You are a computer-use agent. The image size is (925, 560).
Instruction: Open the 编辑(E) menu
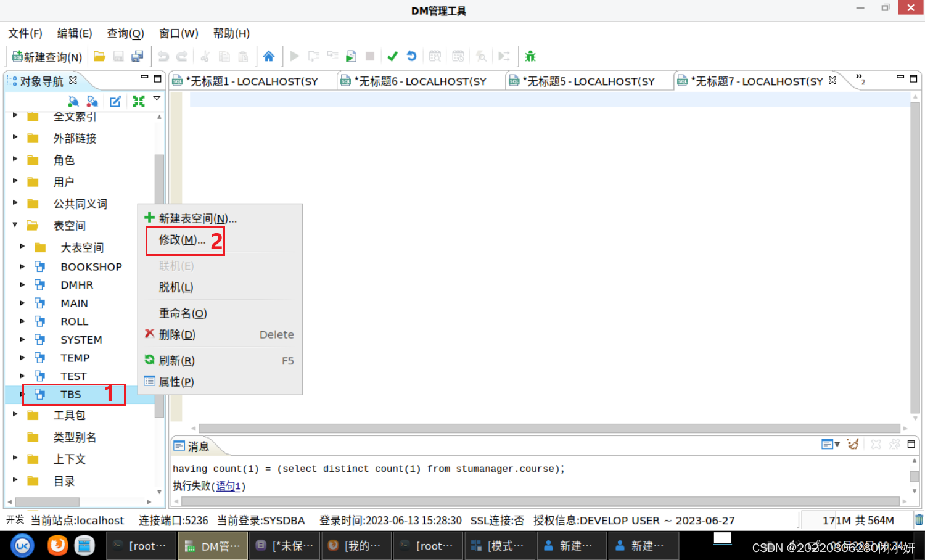pos(75,33)
